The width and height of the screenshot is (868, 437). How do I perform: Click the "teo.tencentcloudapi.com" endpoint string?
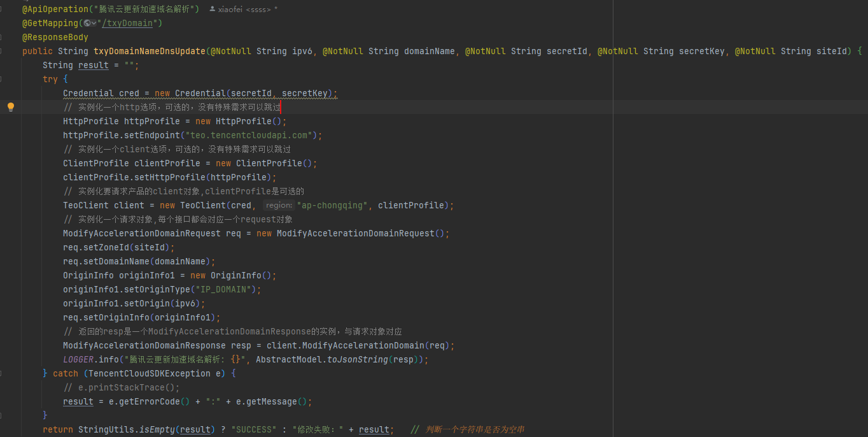click(249, 135)
